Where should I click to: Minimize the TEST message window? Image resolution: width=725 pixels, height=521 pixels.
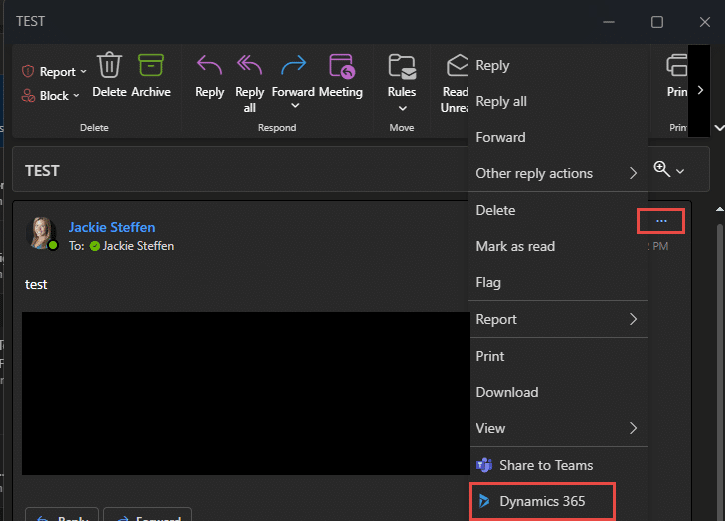[x=609, y=22]
